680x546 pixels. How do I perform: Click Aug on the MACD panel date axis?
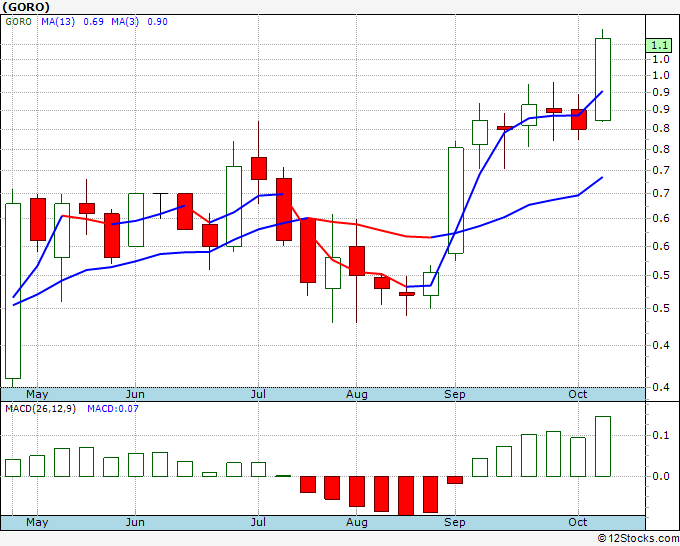[356, 522]
